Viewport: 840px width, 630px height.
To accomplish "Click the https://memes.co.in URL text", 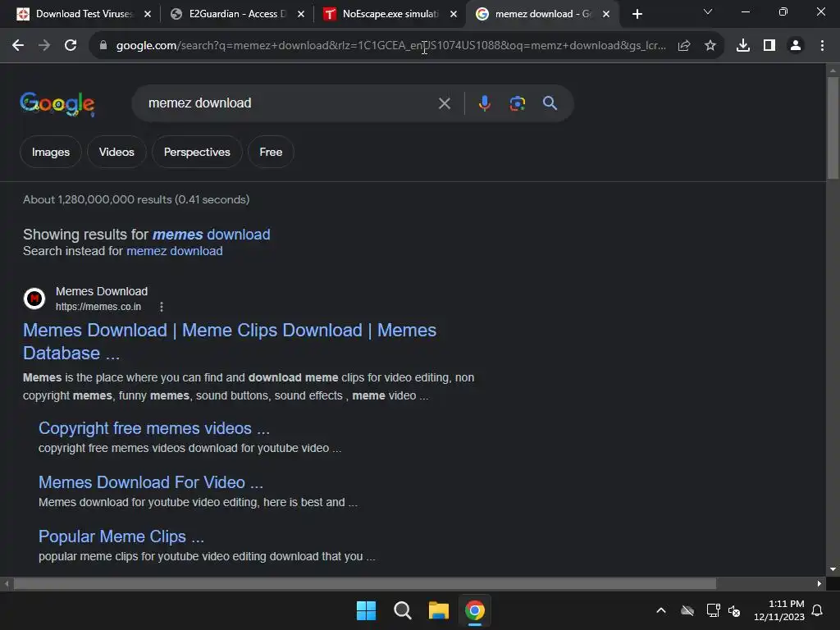I will click(x=98, y=307).
